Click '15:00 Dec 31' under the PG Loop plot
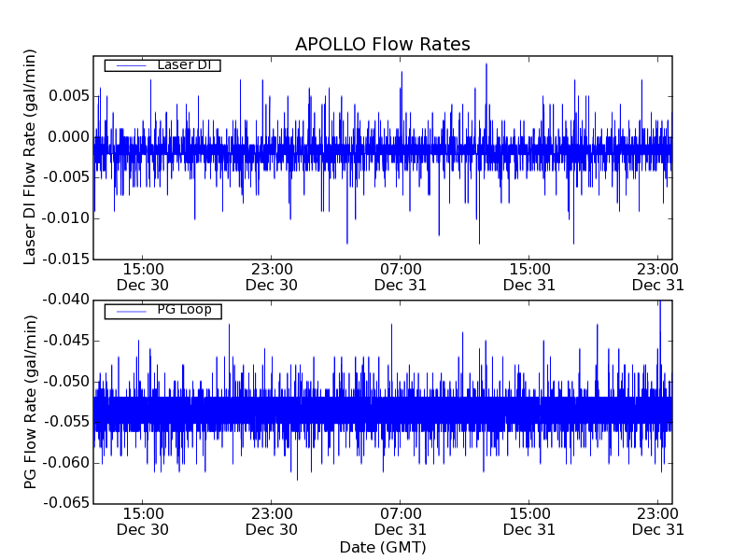Image resolution: width=747 pixels, height=560 pixels. click(529, 522)
